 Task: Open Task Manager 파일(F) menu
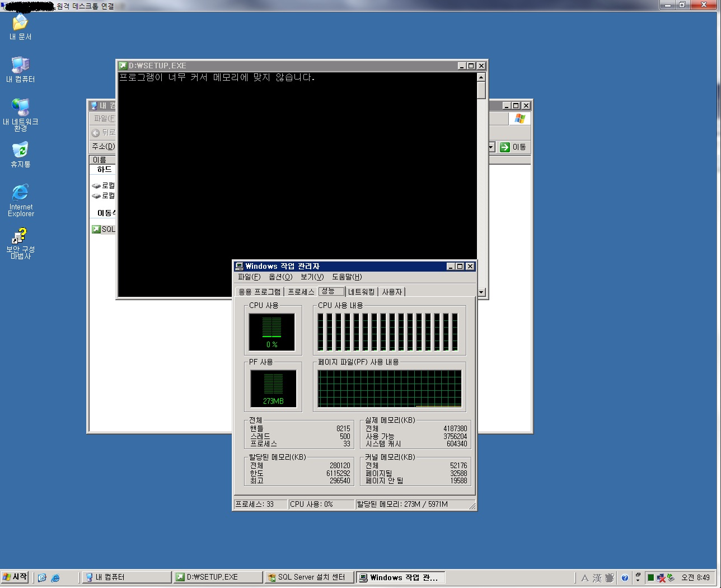point(249,277)
